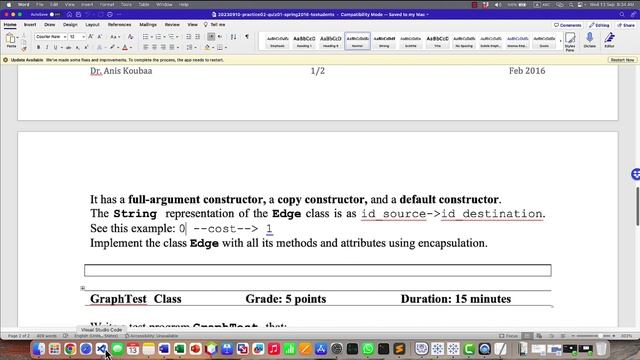
Task: Center align the paragraph
Action: coord(154,48)
